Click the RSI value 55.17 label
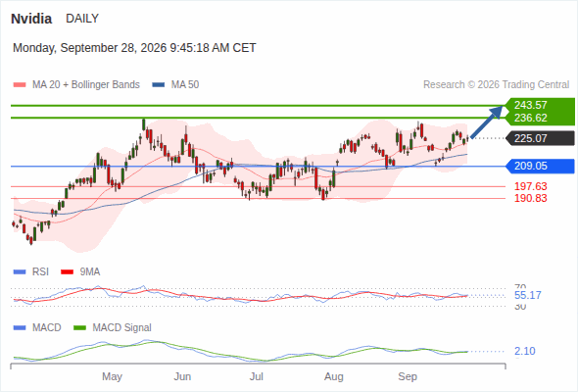Viewport: 578px width, 392px height. (527, 295)
